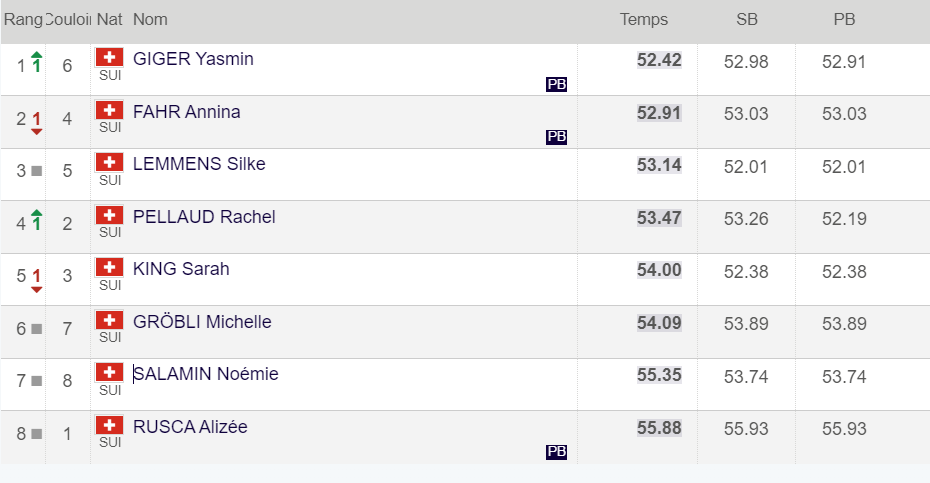The image size is (930, 483).
Task: Click Swiss flag icon beside FAHR Annina
Action: coord(110,111)
